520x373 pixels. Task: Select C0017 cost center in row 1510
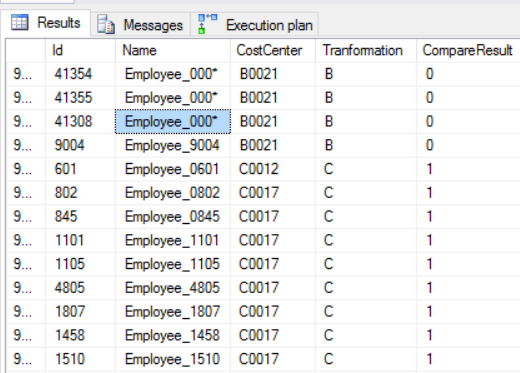(x=273, y=359)
